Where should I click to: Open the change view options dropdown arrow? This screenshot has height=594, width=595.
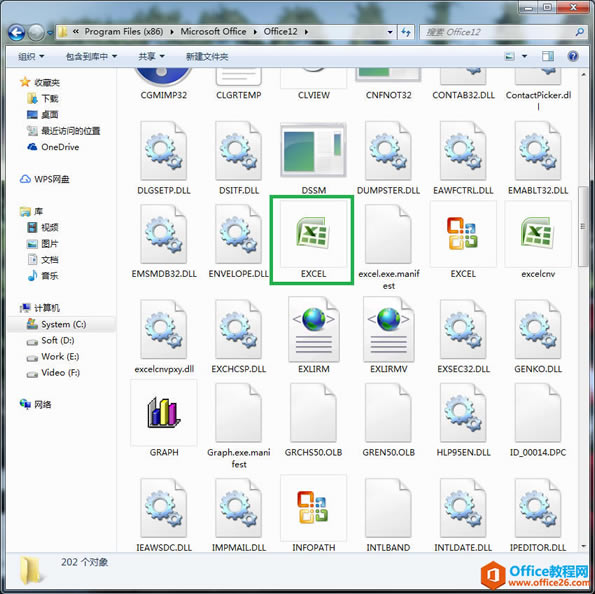[524, 57]
